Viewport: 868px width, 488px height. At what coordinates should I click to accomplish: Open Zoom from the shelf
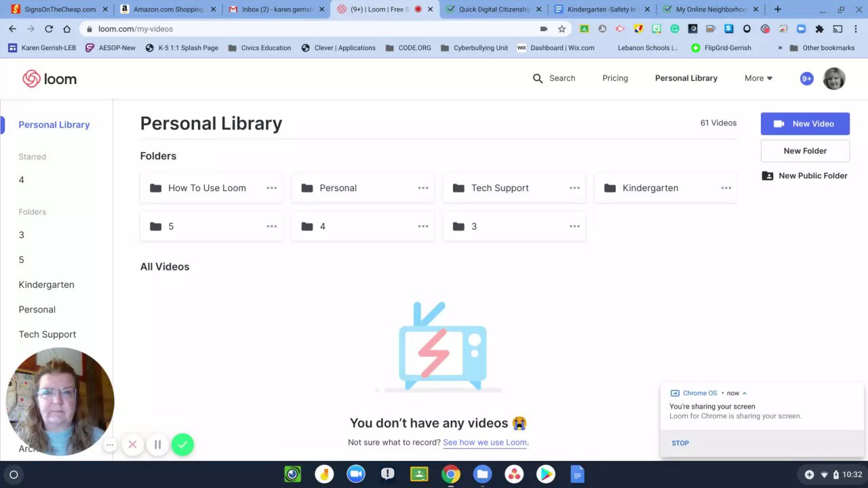pyautogui.click(x=356, y=474)
